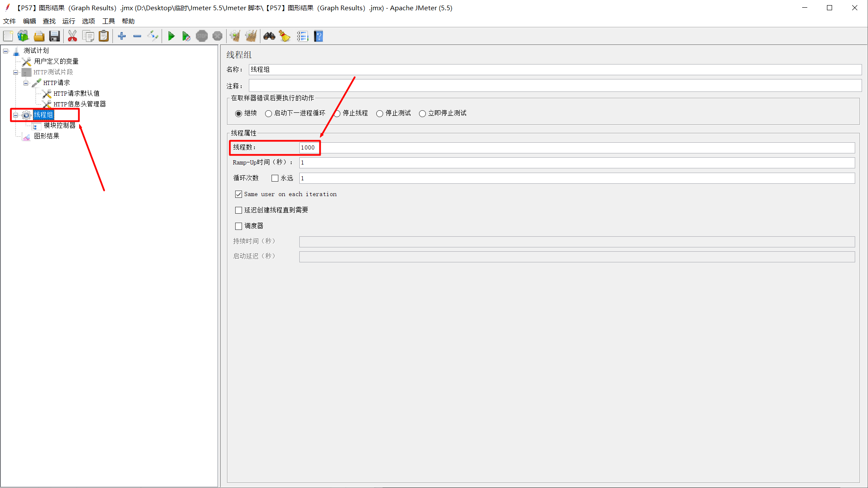Select 图形结果 in the tree
The height and width of the screenshot is (488, 868).
pyautogui.click(x=46, y=136)
